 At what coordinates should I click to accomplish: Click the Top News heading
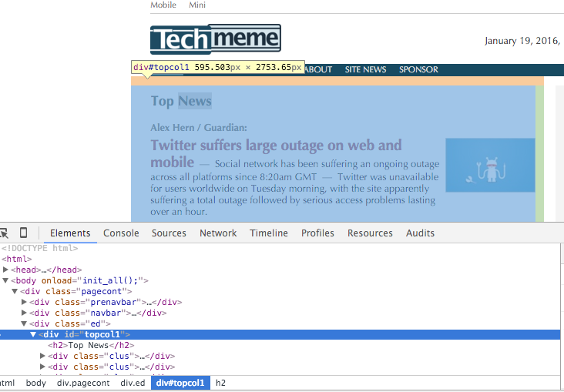pos(181,101)
